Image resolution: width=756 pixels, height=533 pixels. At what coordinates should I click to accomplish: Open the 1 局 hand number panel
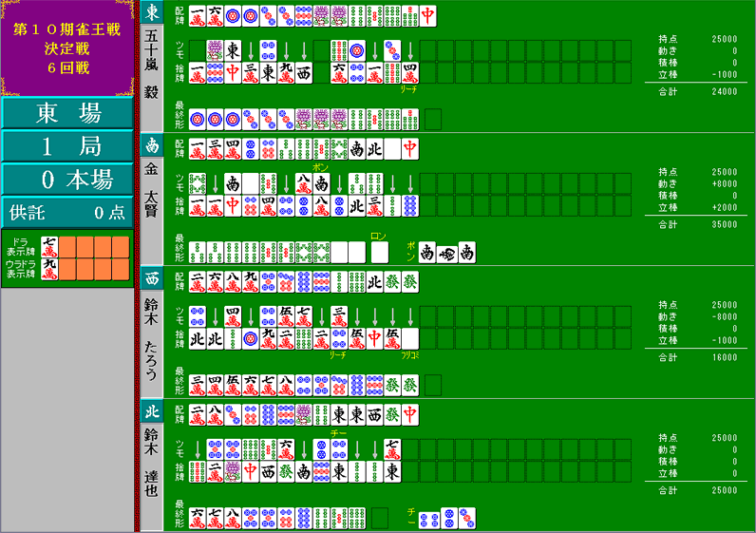click(x=67, y=146)
